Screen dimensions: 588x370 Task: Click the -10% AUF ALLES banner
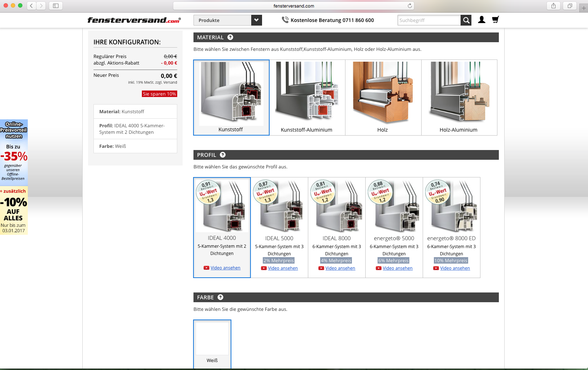click(14, 211)
